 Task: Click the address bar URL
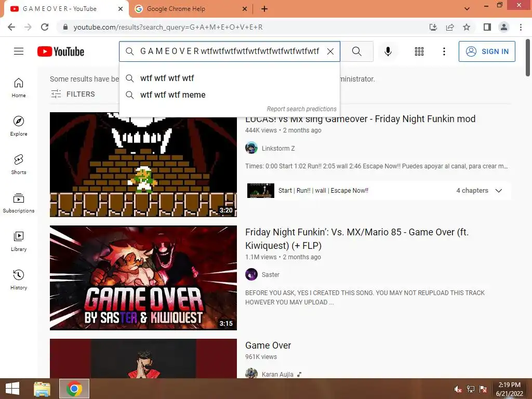[168, 27]
